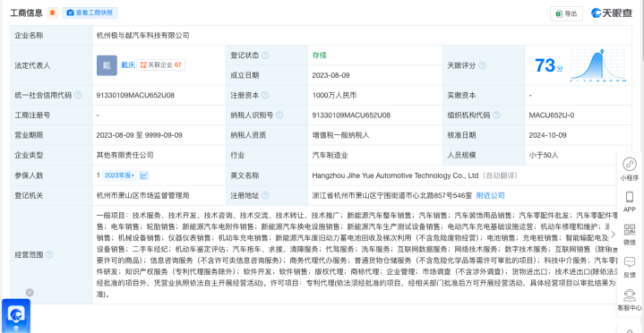Click the orange bell alert icon
Screen dimensions: 644x333
pyautogui.click(x=52, y=13)
